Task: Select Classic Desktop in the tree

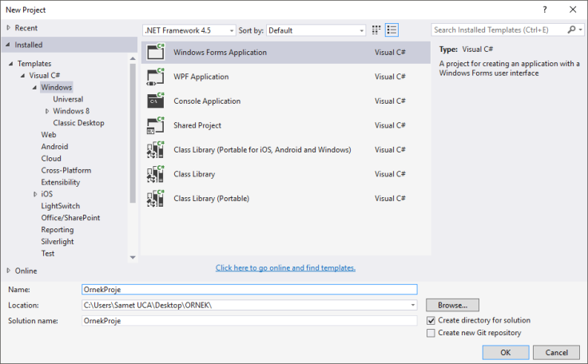Action: point(78,123)
